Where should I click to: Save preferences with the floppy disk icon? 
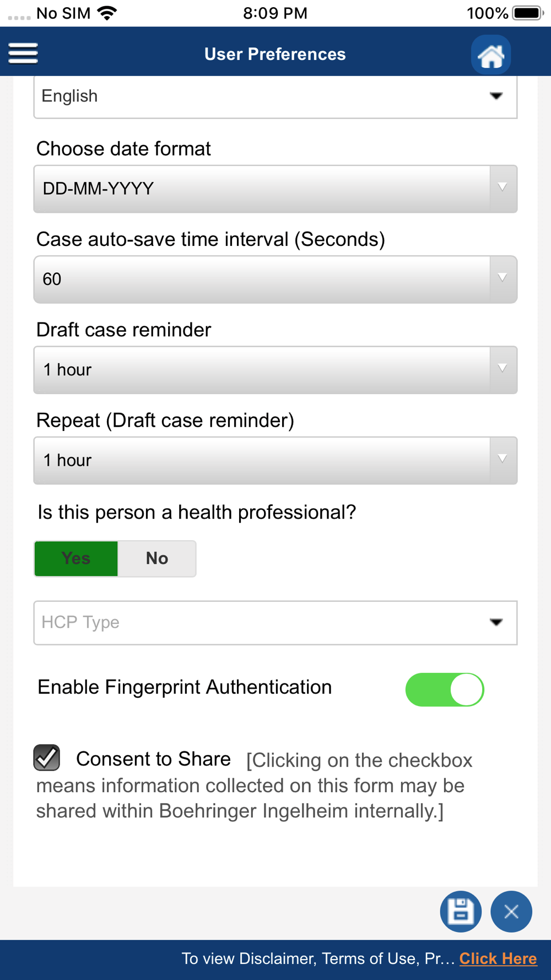pyautogui.click(x=461, y=912)
